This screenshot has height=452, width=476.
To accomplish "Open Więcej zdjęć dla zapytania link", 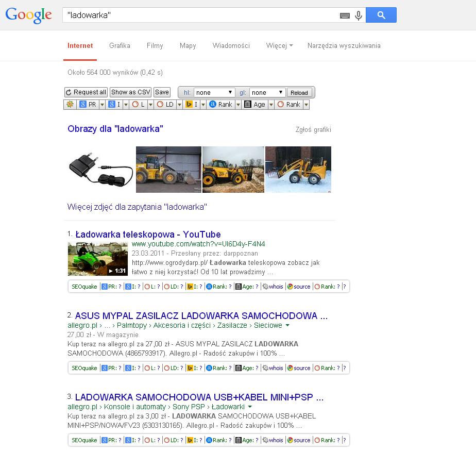I will (x=137, y=207).
